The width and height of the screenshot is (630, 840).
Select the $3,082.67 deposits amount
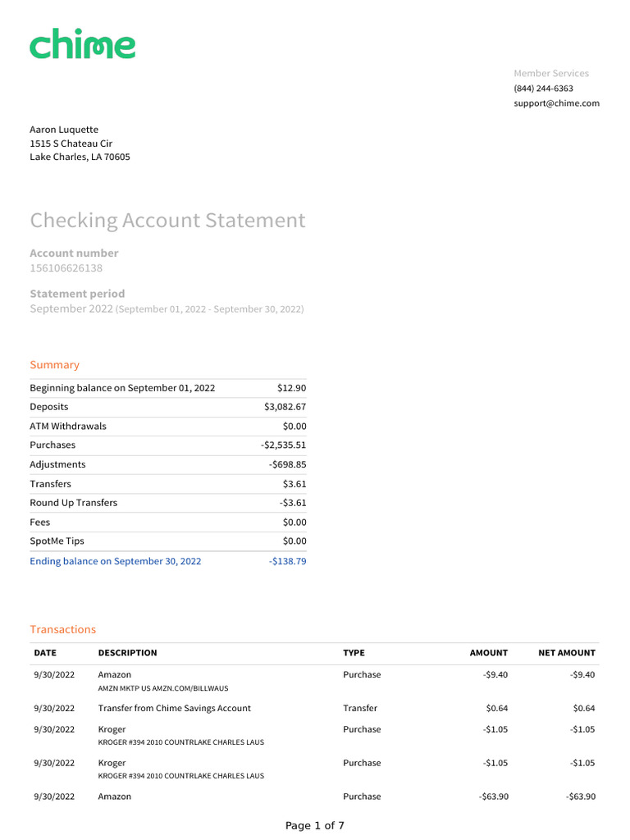pyautogui.click(x=285, y=407)
